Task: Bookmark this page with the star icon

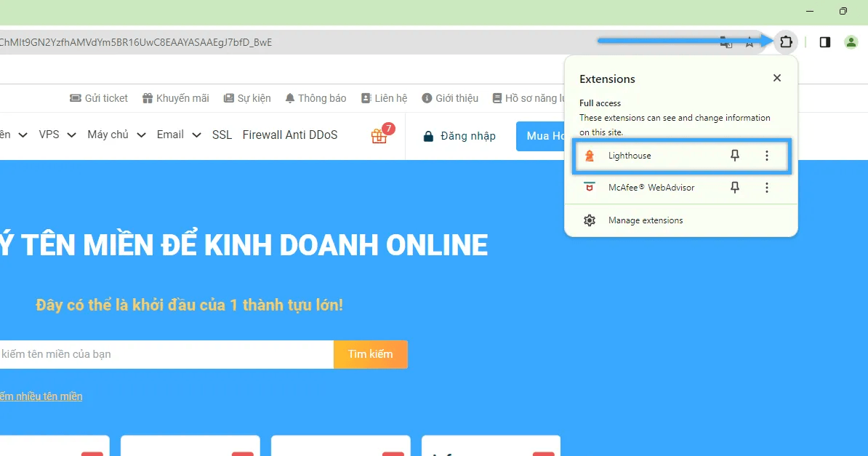Action: [x=750, y=42]
